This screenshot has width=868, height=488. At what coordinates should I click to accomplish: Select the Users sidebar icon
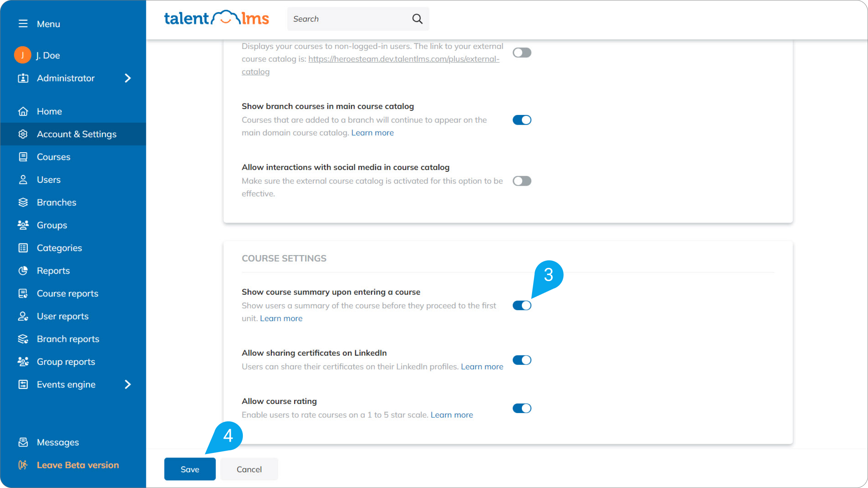click(x=23, y=179)
